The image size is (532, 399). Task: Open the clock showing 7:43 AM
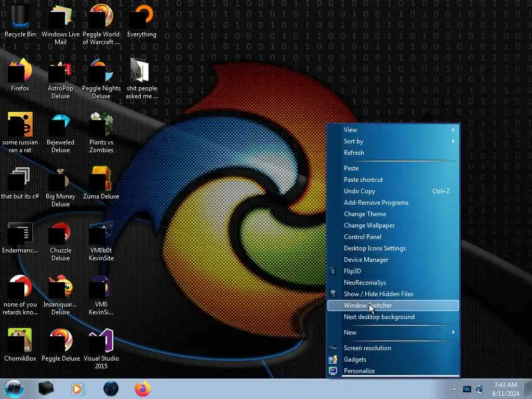click(506, 389)
